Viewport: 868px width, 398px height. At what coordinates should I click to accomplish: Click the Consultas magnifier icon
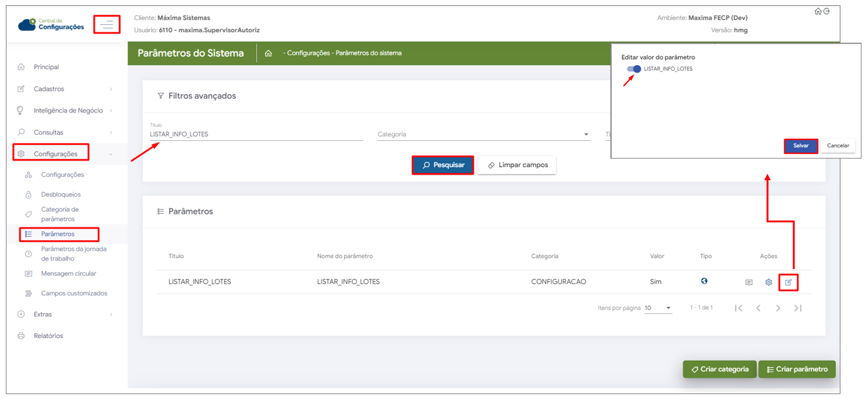point(21,132)
